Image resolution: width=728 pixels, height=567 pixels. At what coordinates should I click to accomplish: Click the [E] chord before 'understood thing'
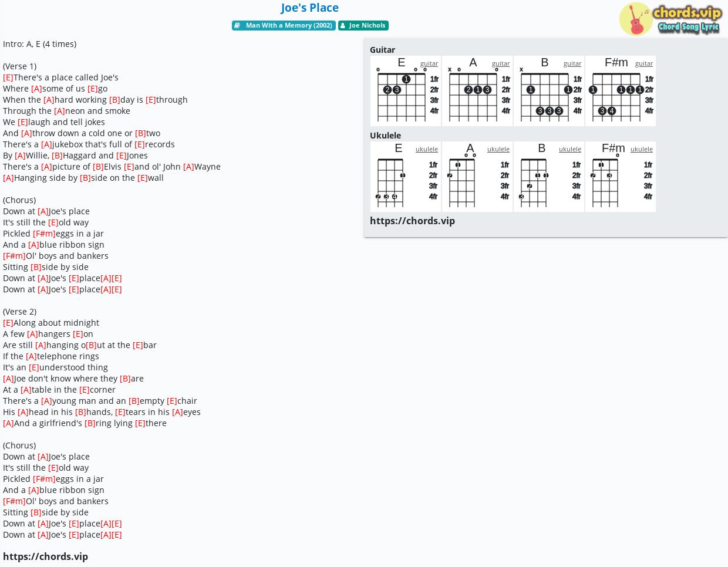point(34,367)
